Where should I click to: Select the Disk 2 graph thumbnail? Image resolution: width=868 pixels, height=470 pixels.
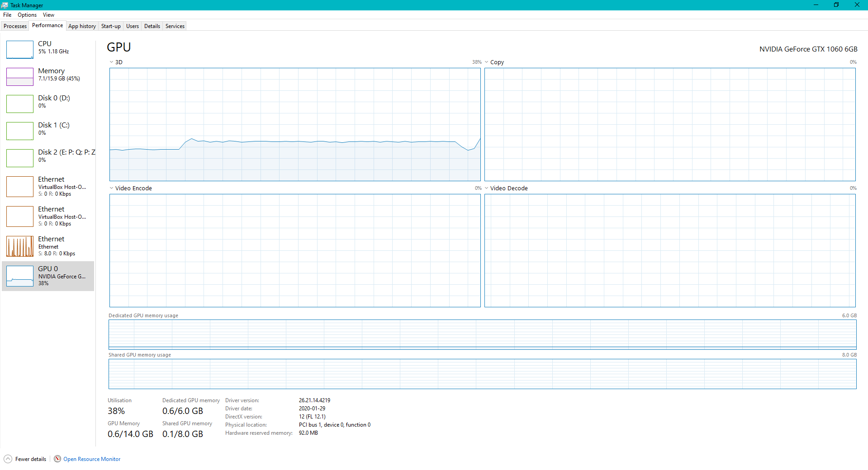20,158
